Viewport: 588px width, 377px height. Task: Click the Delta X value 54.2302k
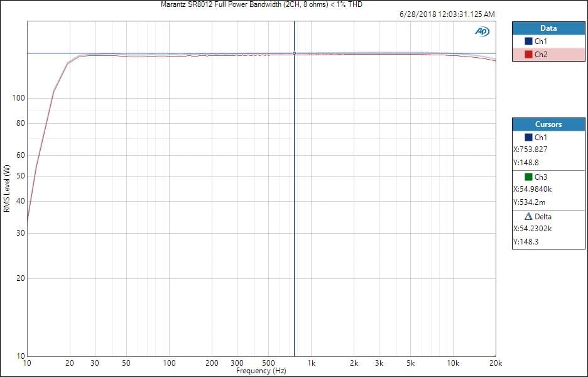534,229
